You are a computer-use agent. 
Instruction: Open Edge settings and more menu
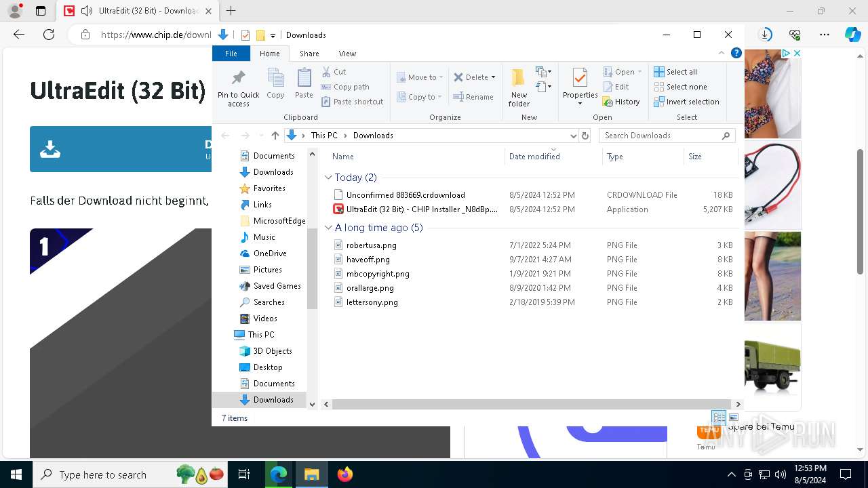pos(825,35)
